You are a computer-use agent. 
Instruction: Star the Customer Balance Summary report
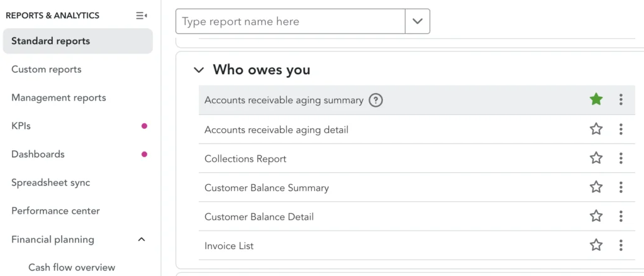click(x=596, y=187)
